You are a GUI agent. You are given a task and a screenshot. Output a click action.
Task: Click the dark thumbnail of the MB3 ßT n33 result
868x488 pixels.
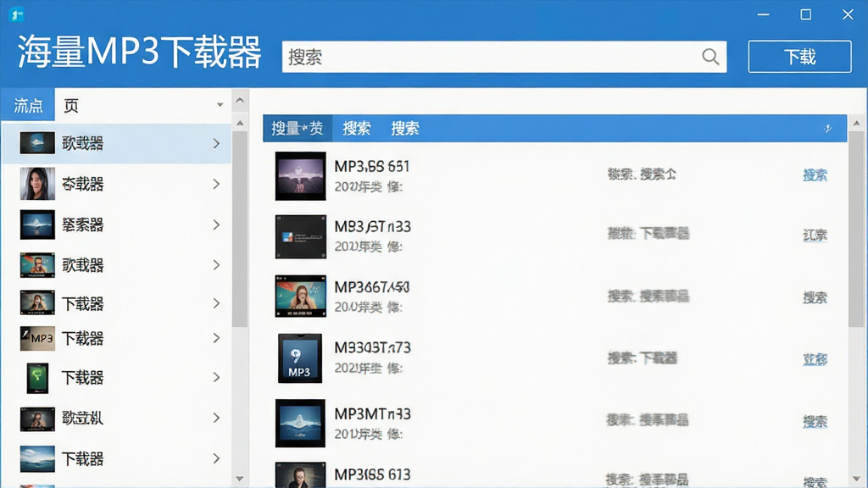coord(301,237)
